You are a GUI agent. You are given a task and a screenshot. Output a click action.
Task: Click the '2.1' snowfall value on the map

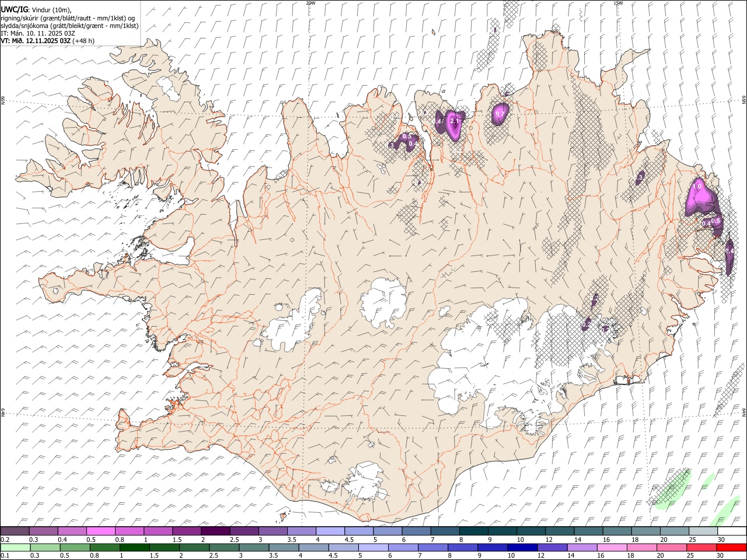click(455, 121)
